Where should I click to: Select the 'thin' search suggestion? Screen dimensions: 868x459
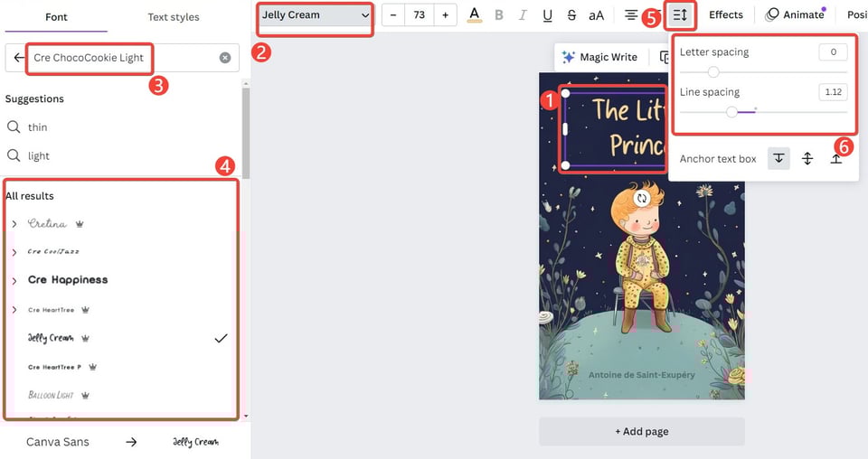38,127
